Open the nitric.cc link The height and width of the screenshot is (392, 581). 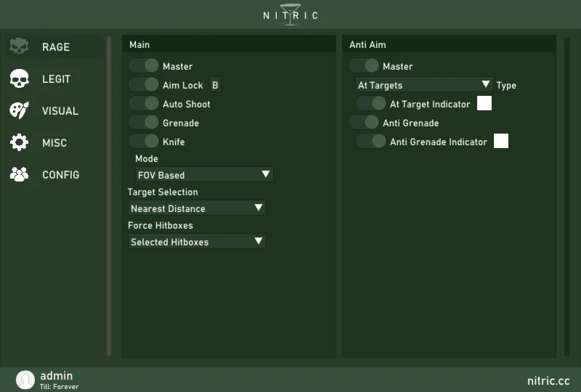[x=548, y=380]
